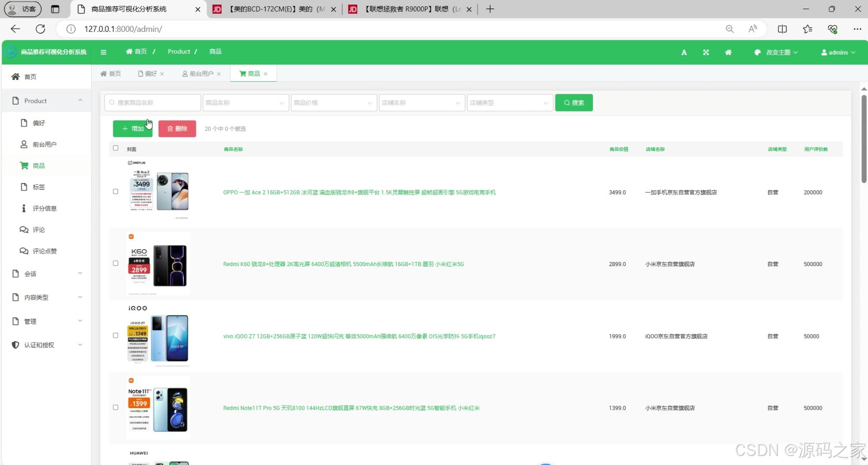Click the 搜索 search button

pyautogui.click(x=574, y=102)
